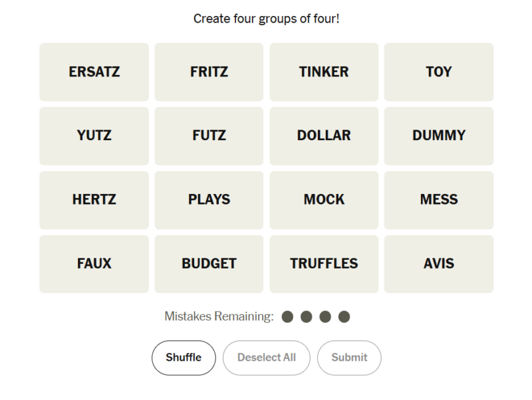Choose the TINKER word card

pyautogui.click(x=324, y=72)
